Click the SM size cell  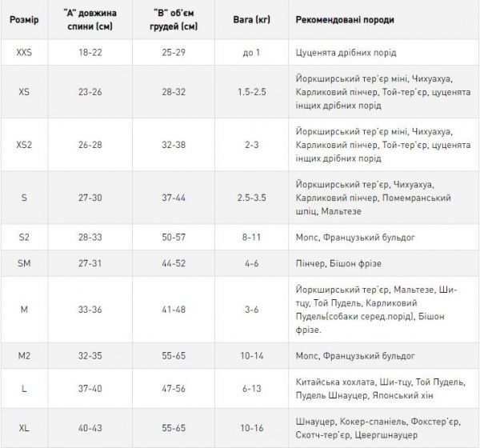coord(22,263)
